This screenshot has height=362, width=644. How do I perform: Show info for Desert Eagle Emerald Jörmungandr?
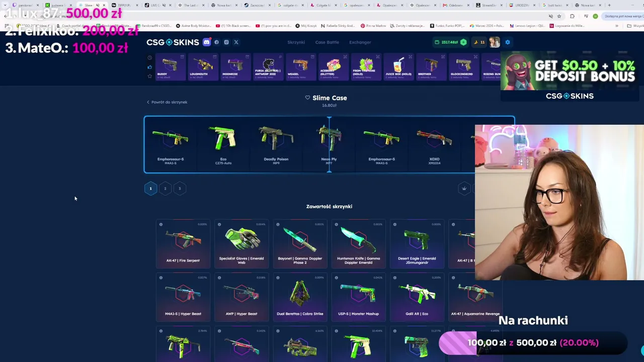coord(394,224)
